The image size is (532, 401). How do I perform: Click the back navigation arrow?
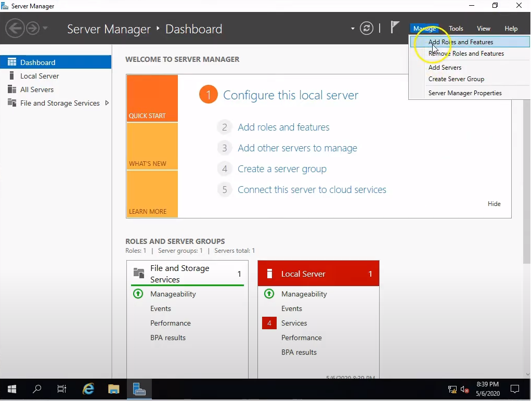(x=15, y=28)
